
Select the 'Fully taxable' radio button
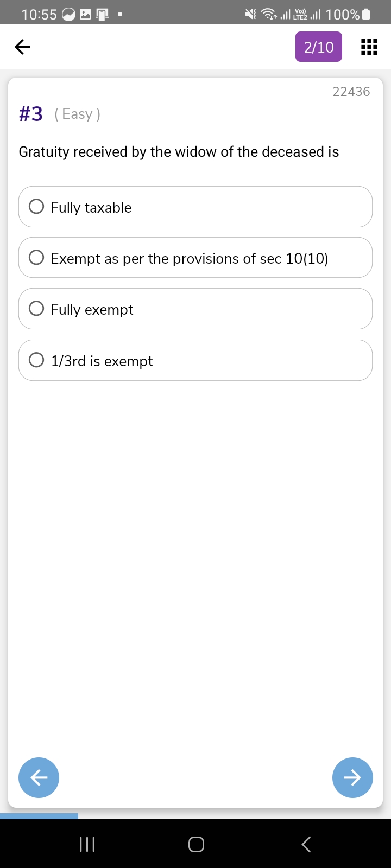pos(36,207)
